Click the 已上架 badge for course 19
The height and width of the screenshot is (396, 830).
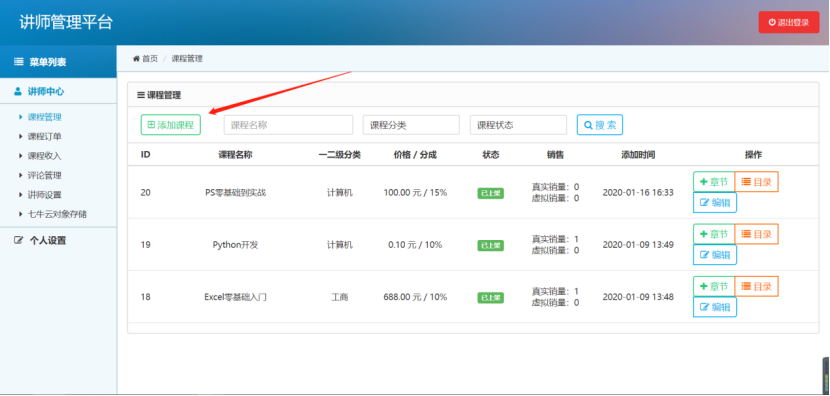(x=491, y=246)
